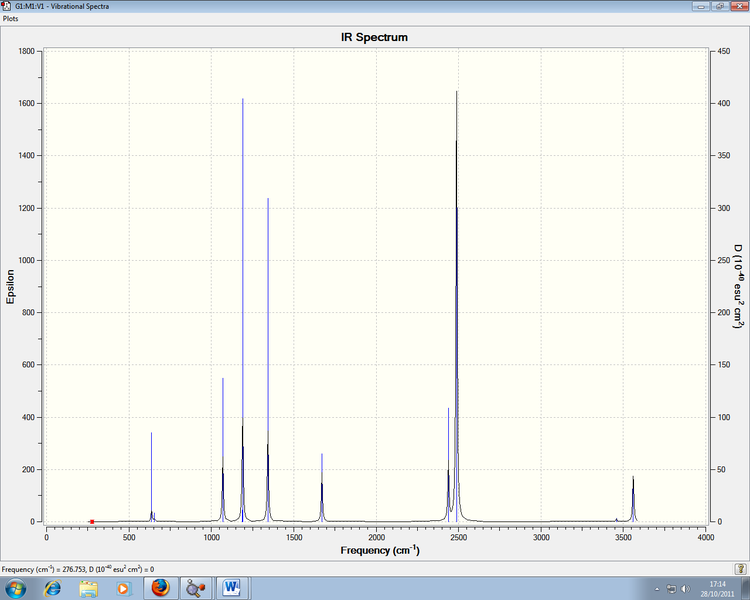Select the tallest peak near 2500 cm-1
Screen dimensions: 750x600
point(457,306)
